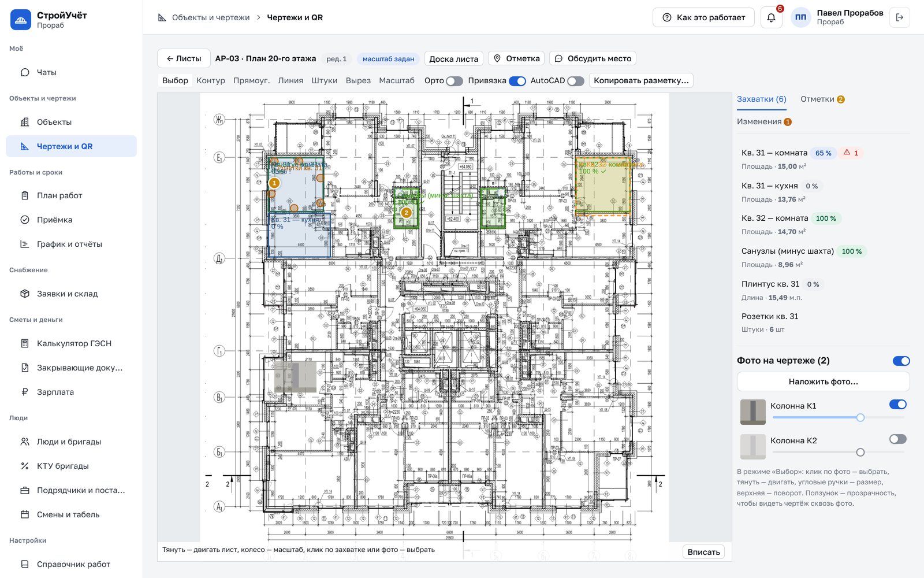
Task: Select Кв. 32 — комната row
Action: pyautogui.click(x=823, y=225)
